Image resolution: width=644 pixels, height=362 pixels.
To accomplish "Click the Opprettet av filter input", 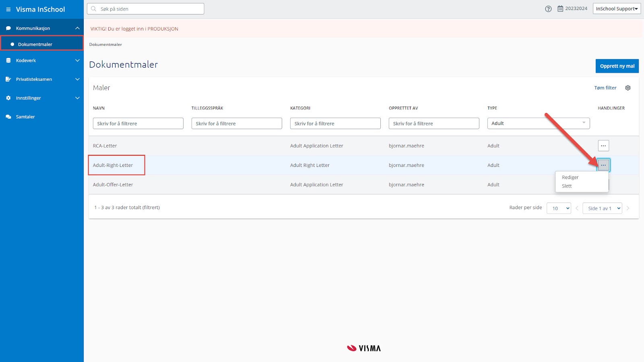I will (434, 123).
